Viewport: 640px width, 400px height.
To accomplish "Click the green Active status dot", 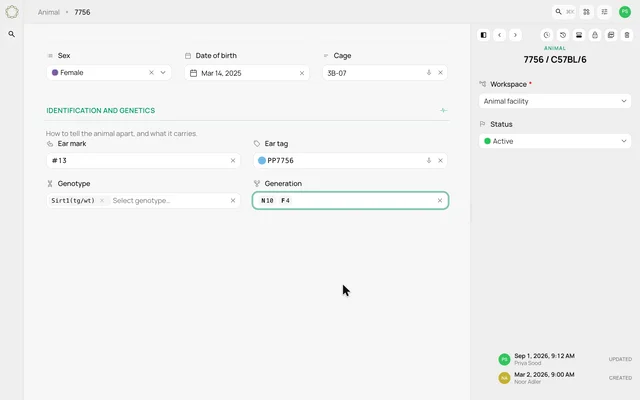I will pyautogui.click(x=487, y=141).
